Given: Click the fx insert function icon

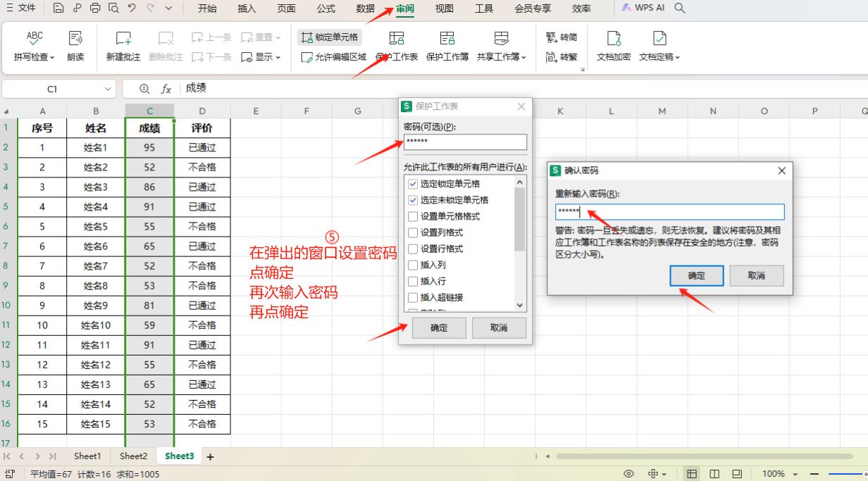Looking at the screenshot, I should pos(166,89).
